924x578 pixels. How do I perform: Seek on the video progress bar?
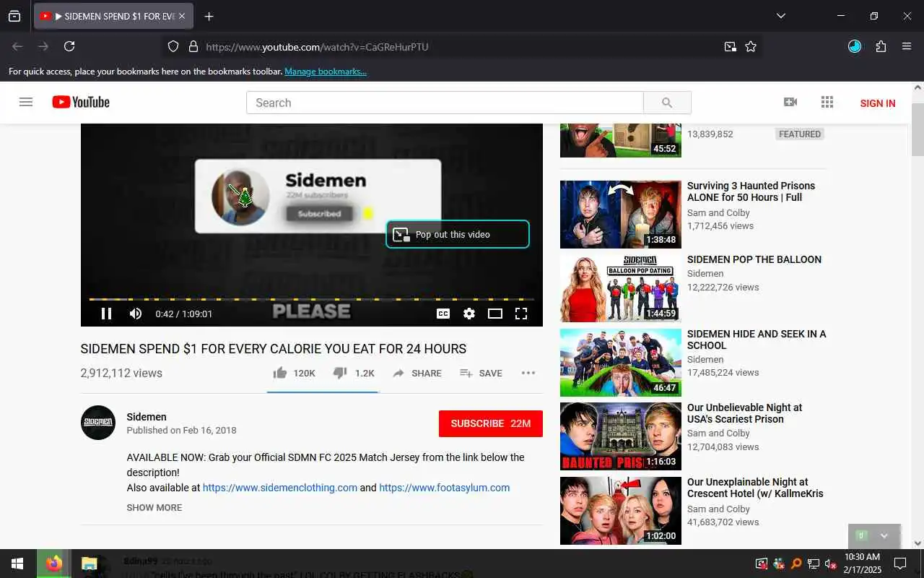click(x=312, y=299)
